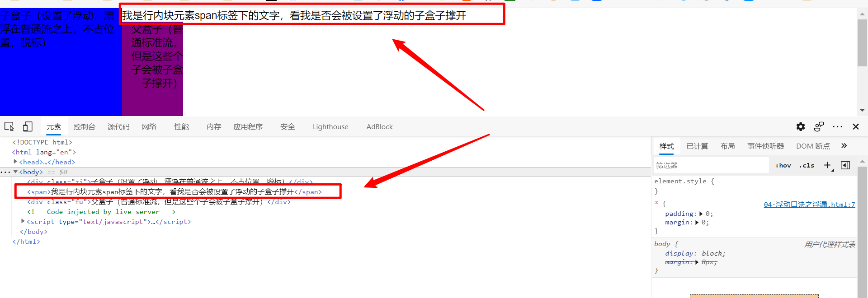The image size is (868, 298).
Task: Select the 样式 pane tab
Action: pyautogui.click(x=666, y=146)
